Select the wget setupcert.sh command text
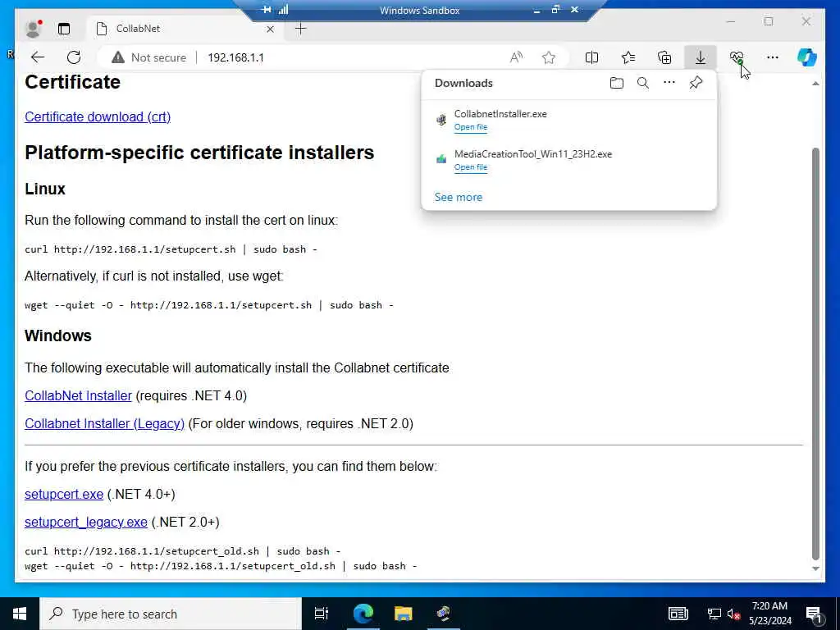 click(x=209, y=305)
